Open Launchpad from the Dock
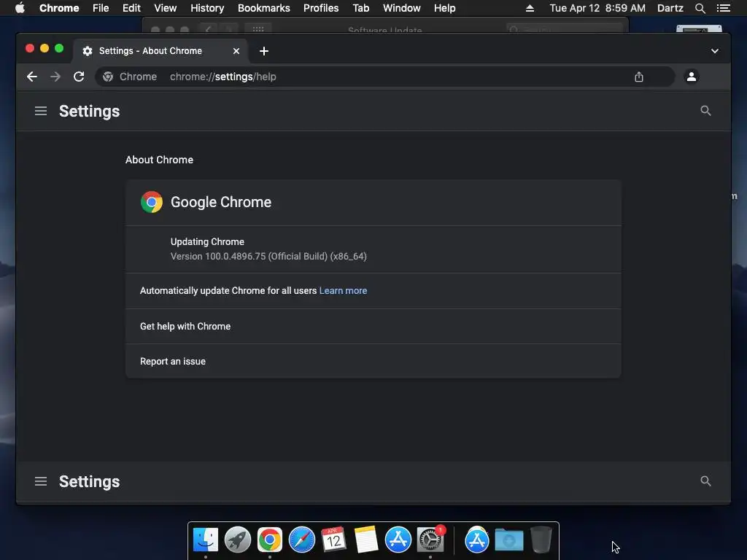747x560 pixels. pos(238,540)
